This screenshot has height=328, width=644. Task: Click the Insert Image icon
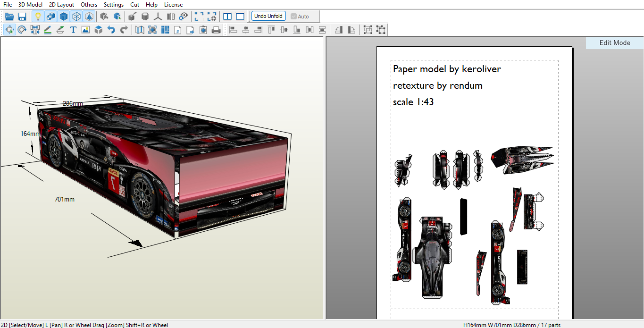point(85,30)
